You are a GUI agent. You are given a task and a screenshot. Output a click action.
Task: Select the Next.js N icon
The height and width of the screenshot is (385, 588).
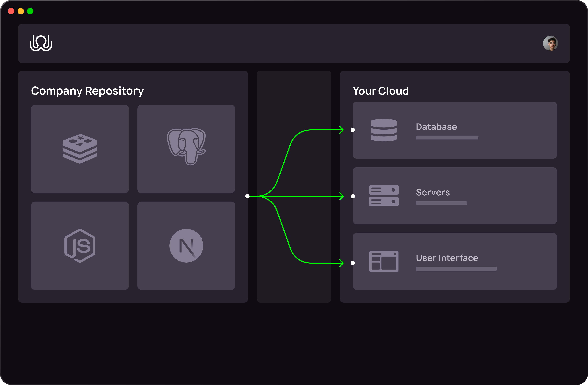[186, 246]
